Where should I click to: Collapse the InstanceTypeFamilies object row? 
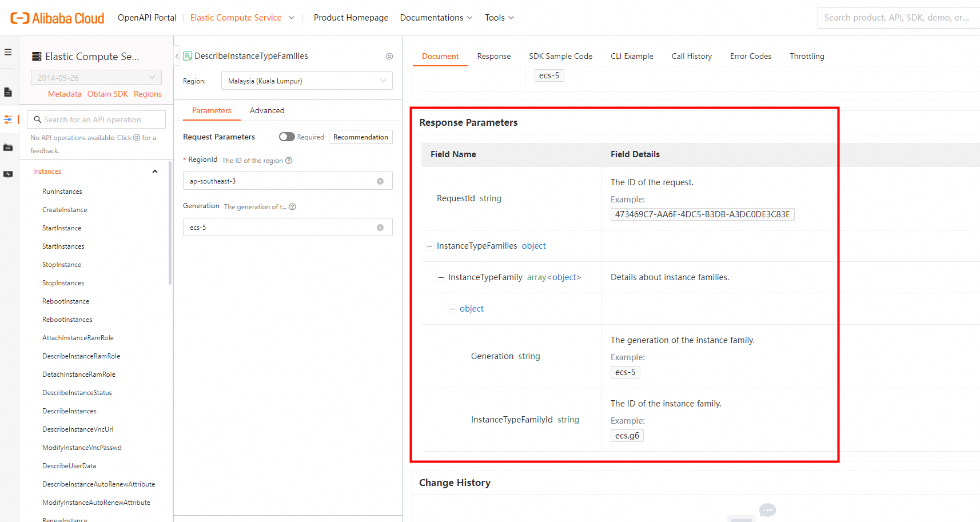[x=429, y=246]
